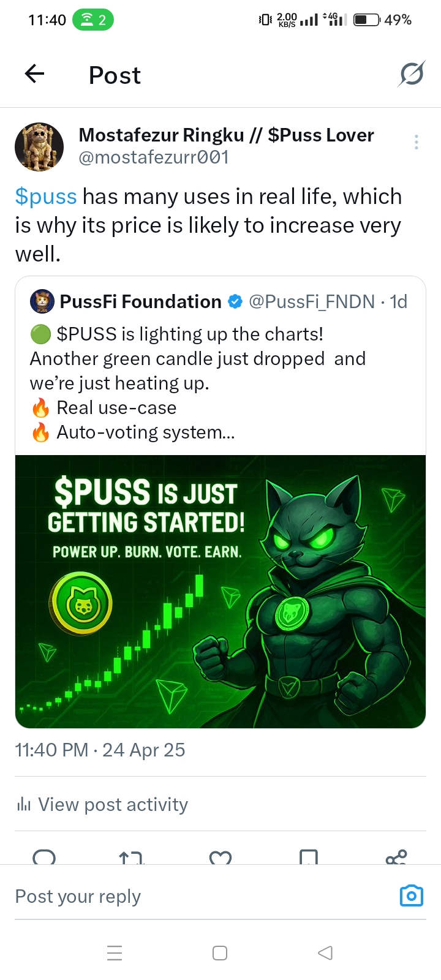Tap the Android back triangle button
The width and height of the screenshot is (441, 980).
click(x=325, y=953)
